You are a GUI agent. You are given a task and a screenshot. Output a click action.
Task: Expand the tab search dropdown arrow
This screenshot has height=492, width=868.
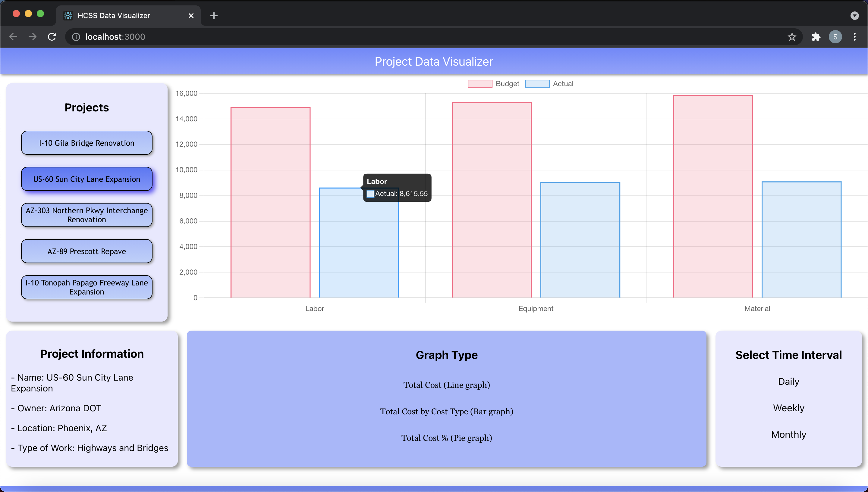[854, 16]
